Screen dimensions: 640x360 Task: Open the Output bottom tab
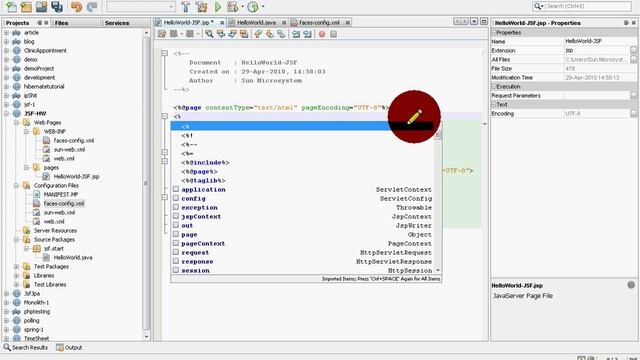tap(69, 347)
